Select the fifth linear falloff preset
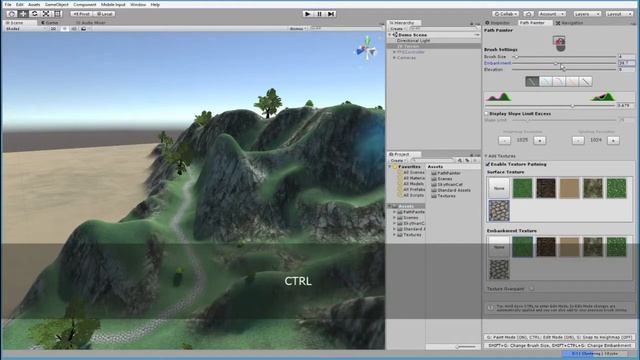This screenshot has width=640, height=360. [x=586, y=81]
